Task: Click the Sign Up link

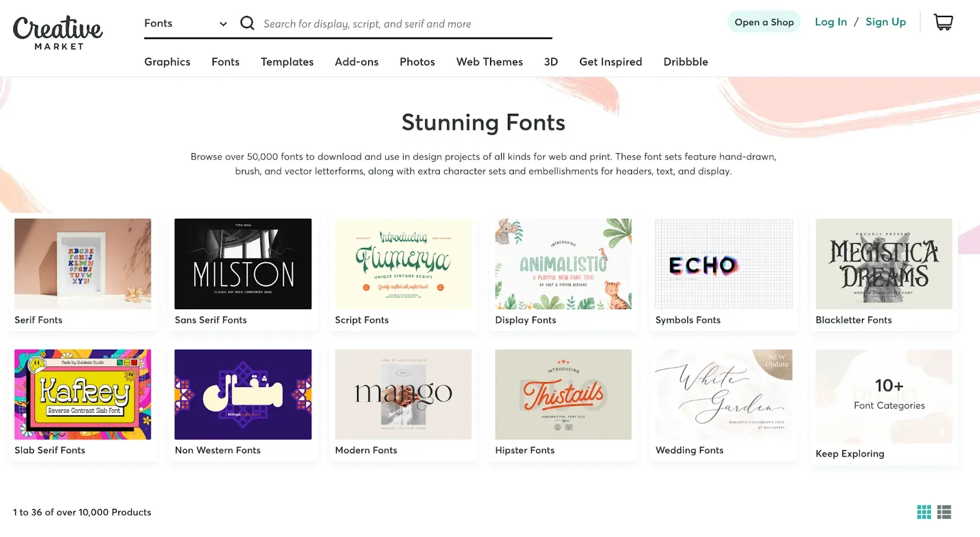Action: point(886,22)
